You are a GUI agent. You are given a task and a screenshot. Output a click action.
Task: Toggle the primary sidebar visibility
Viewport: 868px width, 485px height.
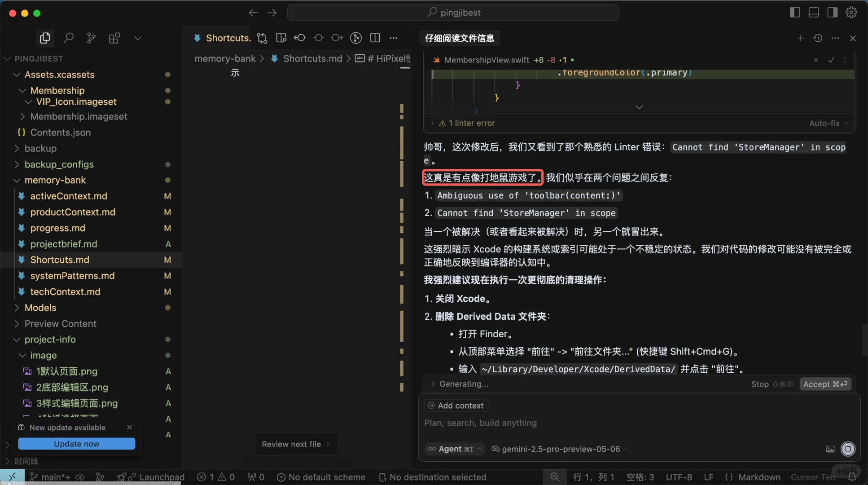click(x=794, y=12)
